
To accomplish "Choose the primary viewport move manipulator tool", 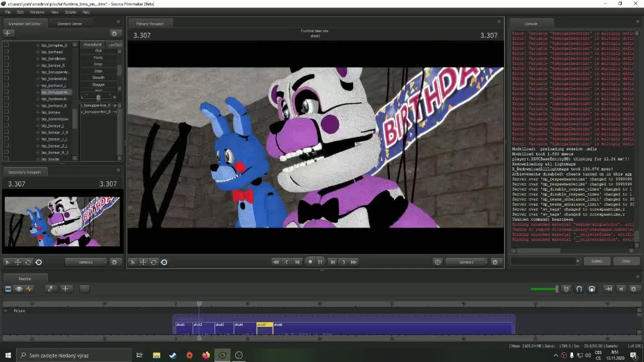I will (143, 262).
